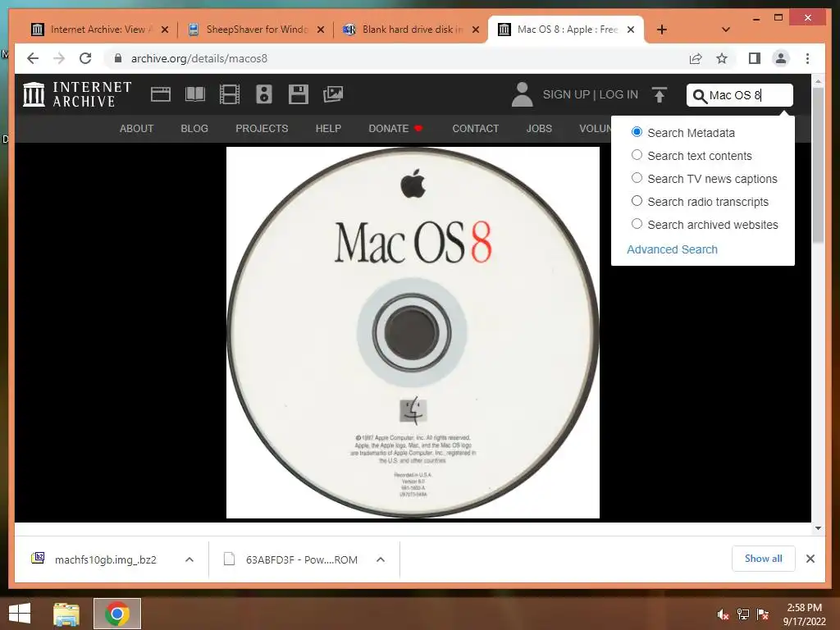Open the PROJECTS nav link
The image size is (840, 630).
262,129
